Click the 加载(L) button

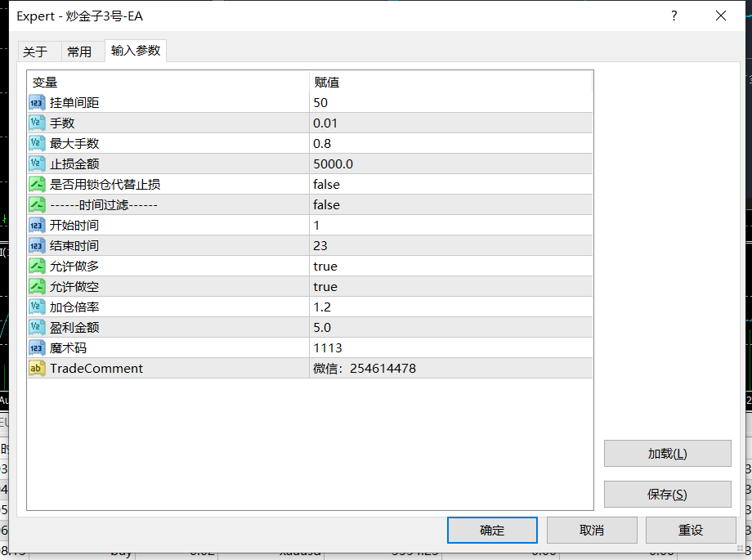pos(668,454)
